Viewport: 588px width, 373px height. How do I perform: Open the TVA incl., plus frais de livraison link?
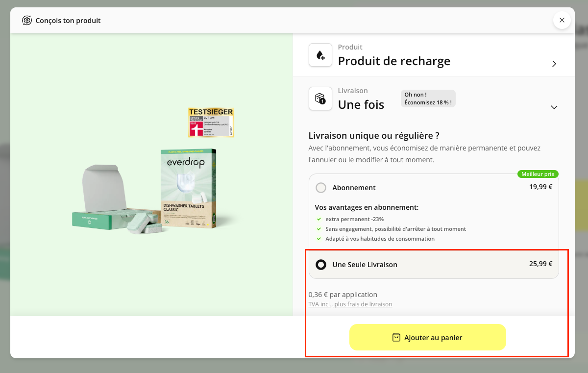coord(350,304)
